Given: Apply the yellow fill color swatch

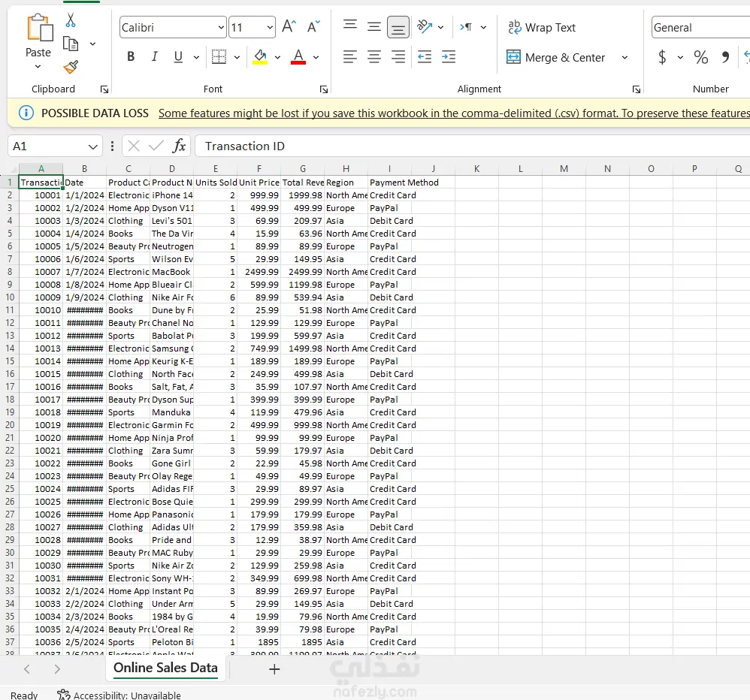Looking at the screenshot, I should [x=260, y=57].
